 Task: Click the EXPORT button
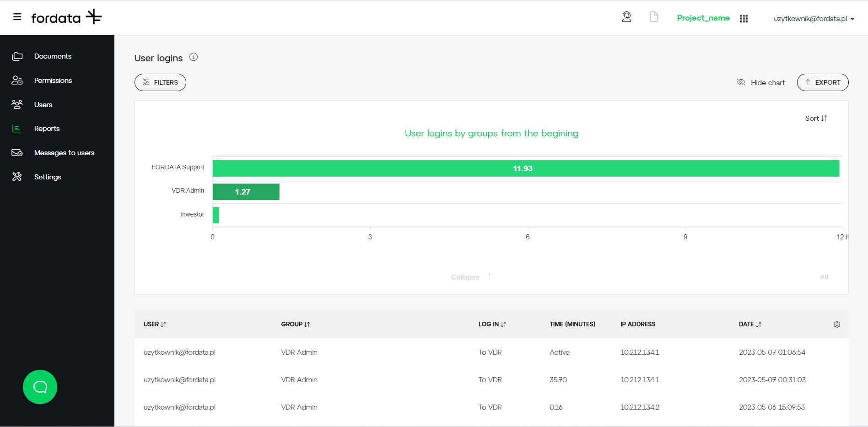click(823, 82)
